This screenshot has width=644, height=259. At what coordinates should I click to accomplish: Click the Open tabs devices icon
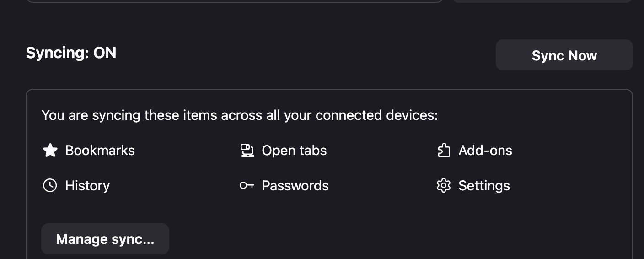(247, 151)
